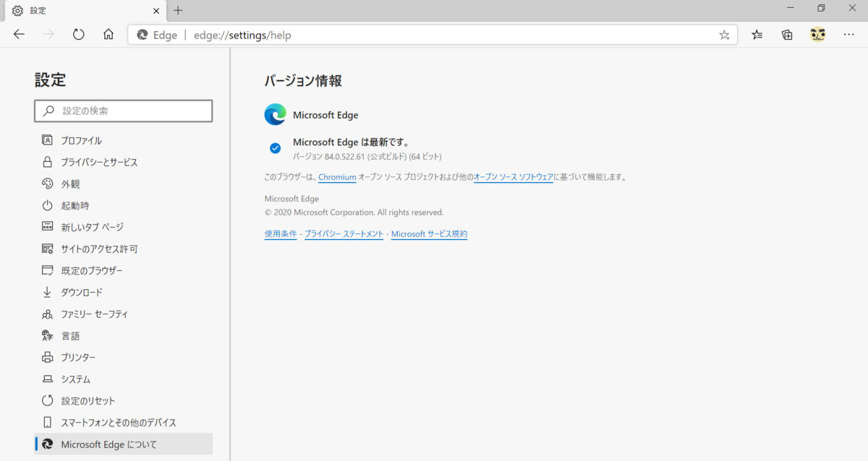The width and height of the screenshot is (868, 461).
Task: Click the blue update status checkmark
Action: pos(275,148)
